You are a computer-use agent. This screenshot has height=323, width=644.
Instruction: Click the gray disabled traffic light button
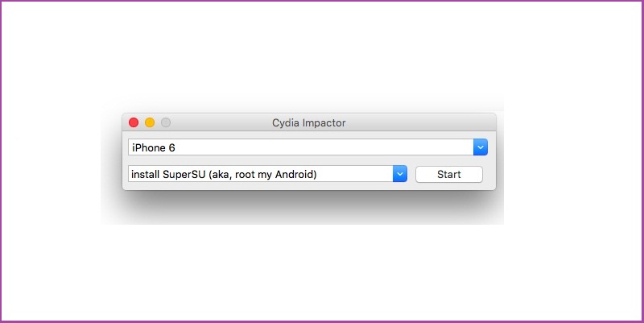pos(166,122)
